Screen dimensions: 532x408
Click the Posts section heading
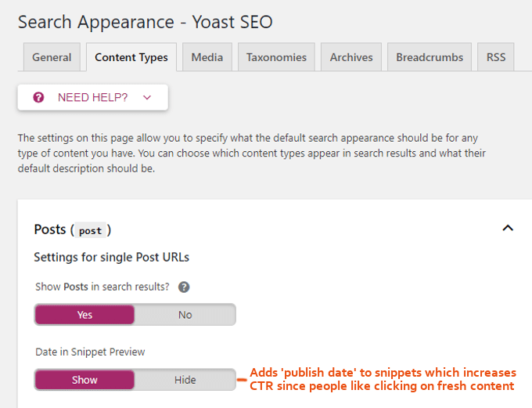point(50,229)
